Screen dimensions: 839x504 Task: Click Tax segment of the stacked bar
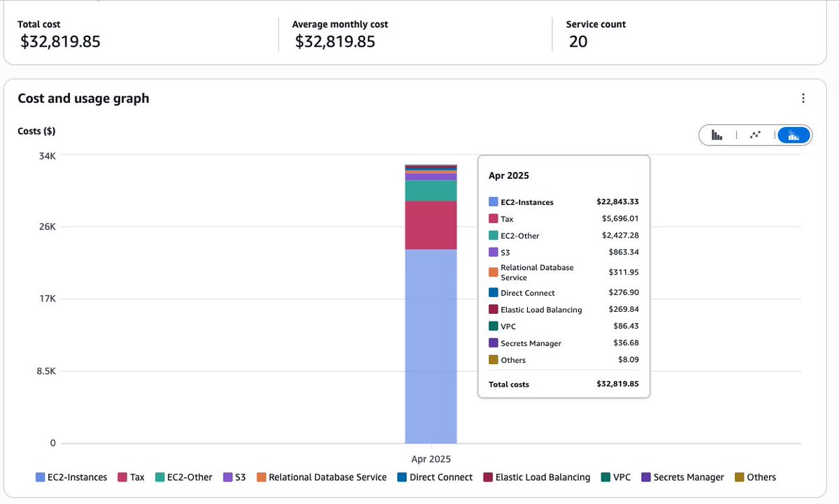coord(431,225)
